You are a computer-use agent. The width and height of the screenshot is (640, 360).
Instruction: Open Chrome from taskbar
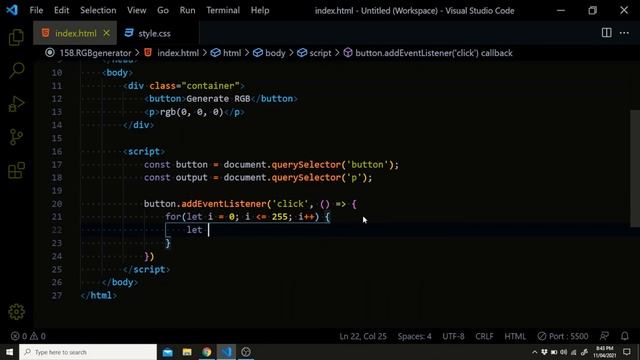click(x=207, y=352)
